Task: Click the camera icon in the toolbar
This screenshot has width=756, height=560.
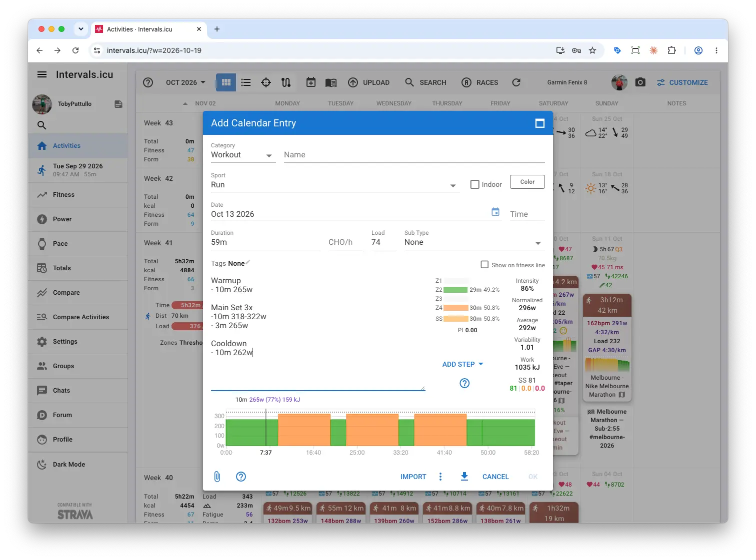Action: coord(640,82)
